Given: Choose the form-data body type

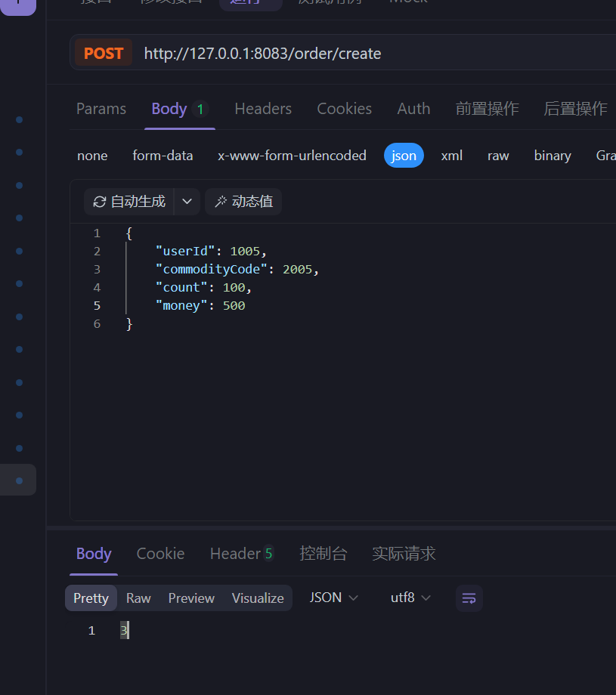Looking at the screenshot, I should (163, 156).
